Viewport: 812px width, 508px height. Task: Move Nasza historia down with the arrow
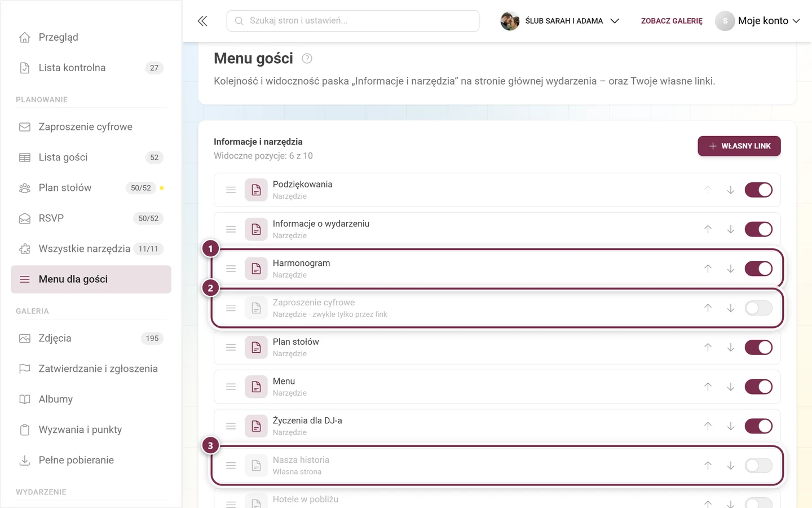click(730, 466)
